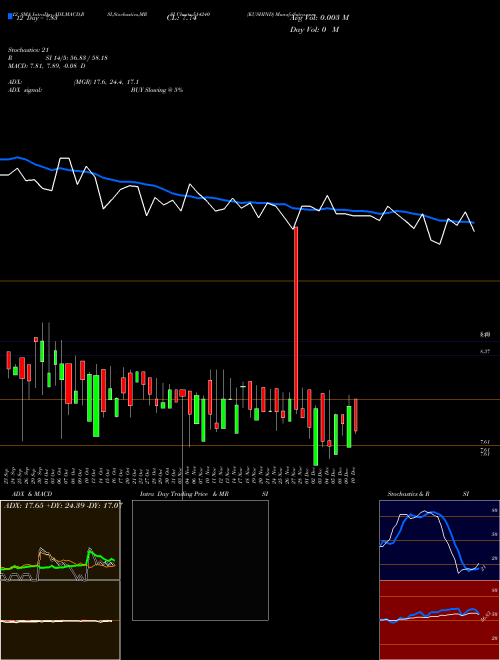
Task: Click the 'Day Vol: 0 M' label
Action: pos(314,30)
